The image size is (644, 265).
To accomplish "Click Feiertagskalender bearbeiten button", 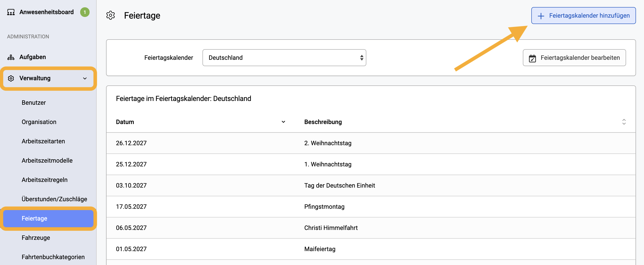I will pos(574,58).
